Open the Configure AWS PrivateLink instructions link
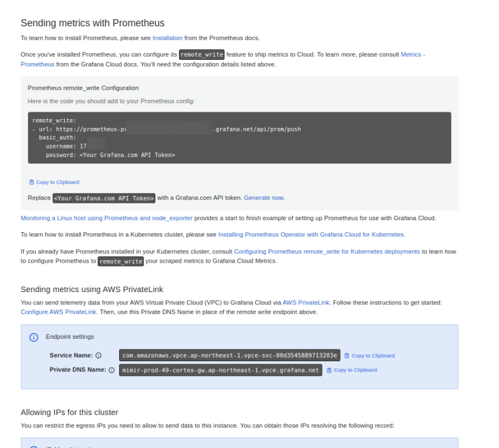Viewport: 499px width, 448px height. point(58,312)
